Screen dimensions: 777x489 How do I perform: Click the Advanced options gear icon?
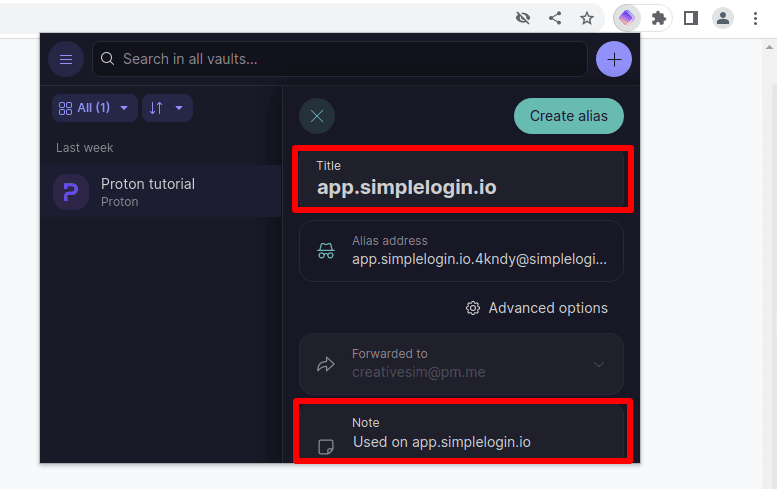[473, 308]
